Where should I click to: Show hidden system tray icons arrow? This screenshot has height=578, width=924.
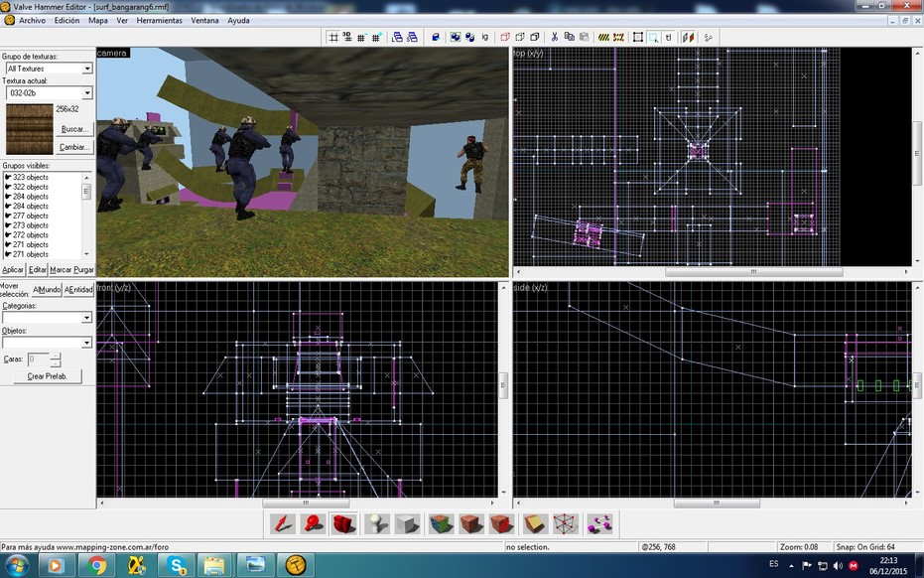pos(791,565)
